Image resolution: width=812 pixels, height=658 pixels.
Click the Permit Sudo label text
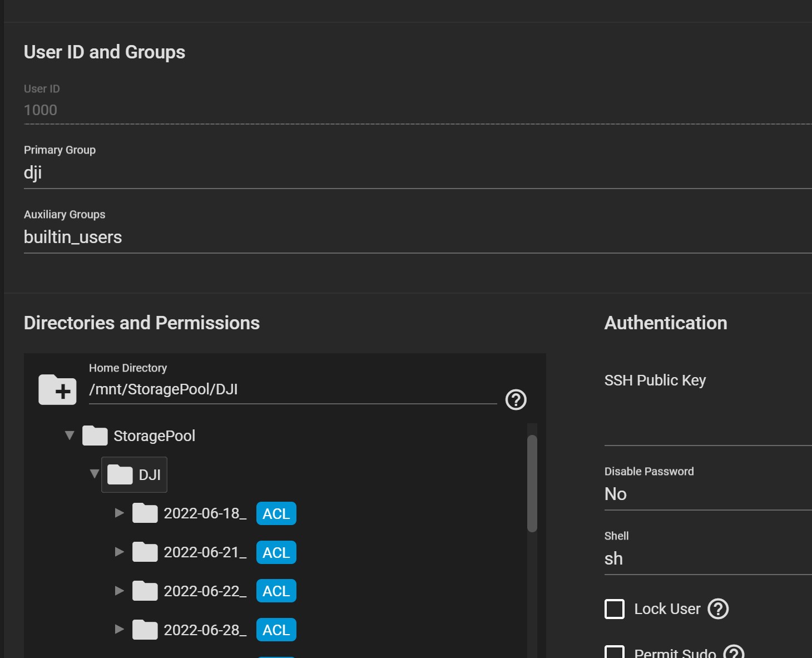[675, 653]
